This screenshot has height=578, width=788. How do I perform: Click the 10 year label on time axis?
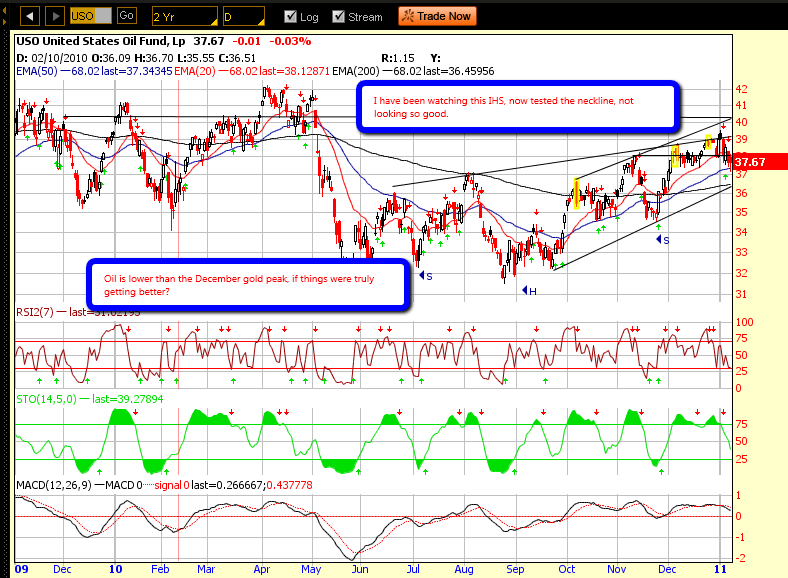point(116,569)
